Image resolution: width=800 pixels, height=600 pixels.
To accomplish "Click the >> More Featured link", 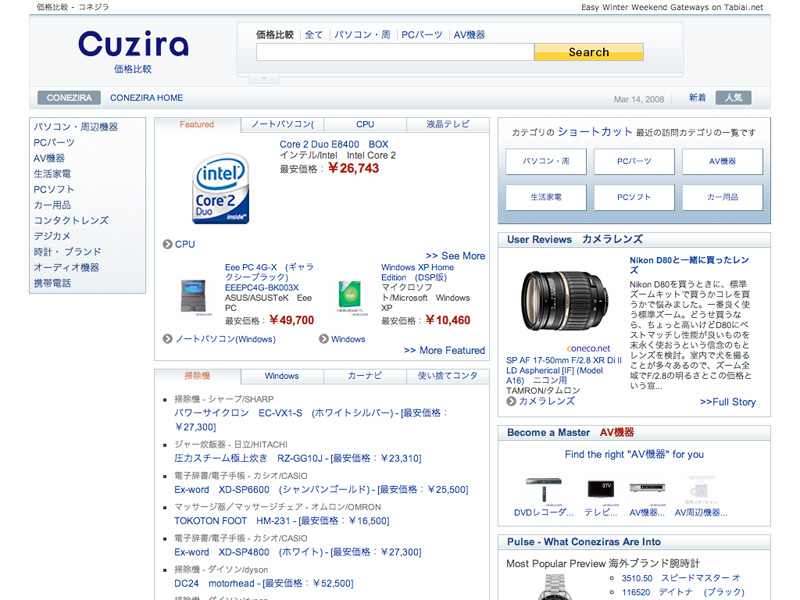I will point(444,351).
